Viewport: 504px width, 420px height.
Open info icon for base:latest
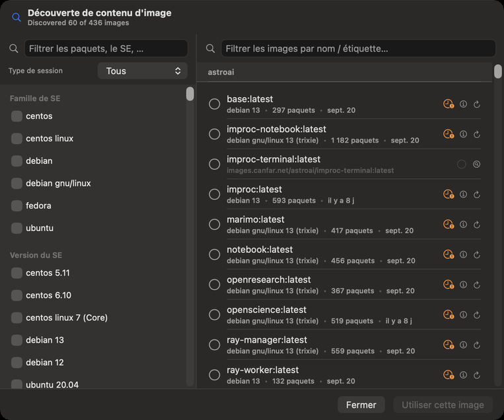click(x=463, y=104)
